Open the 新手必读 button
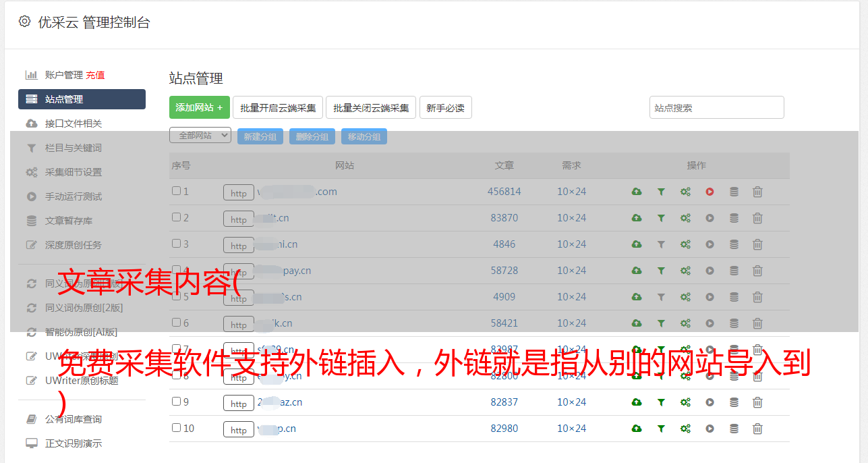The image size is (868, 463). pyautogui.click(x=446, y=107)
